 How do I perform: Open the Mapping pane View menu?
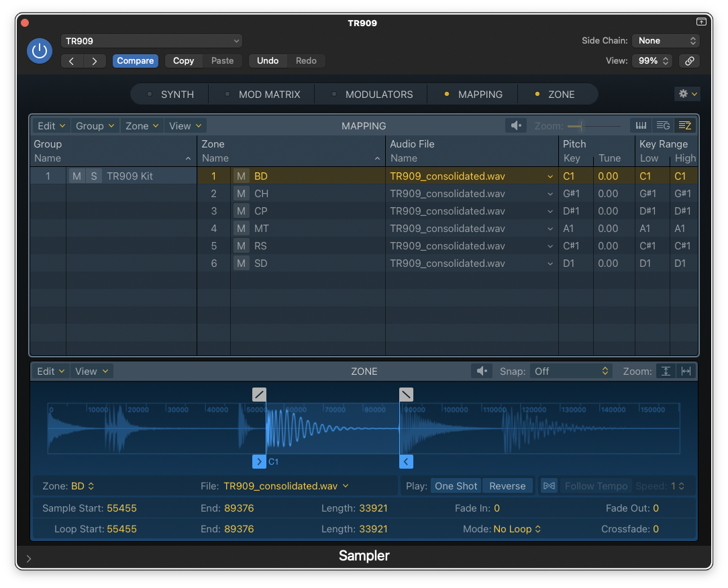point(185,126)
